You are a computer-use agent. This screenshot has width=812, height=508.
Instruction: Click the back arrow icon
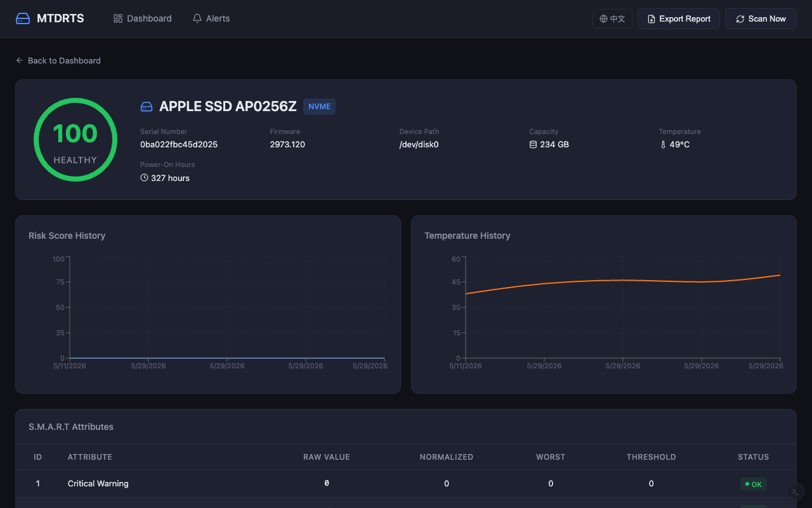pyautogui.click(x=20, y=60)
